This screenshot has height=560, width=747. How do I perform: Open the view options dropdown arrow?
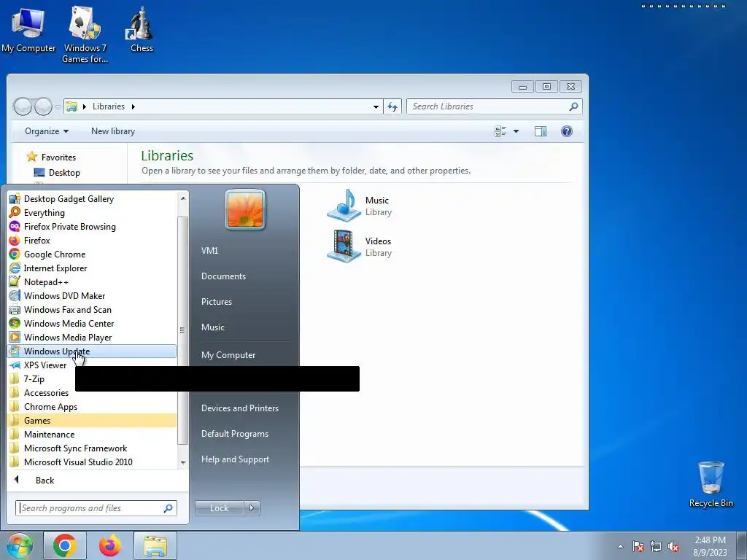click(x=516, y=131)
